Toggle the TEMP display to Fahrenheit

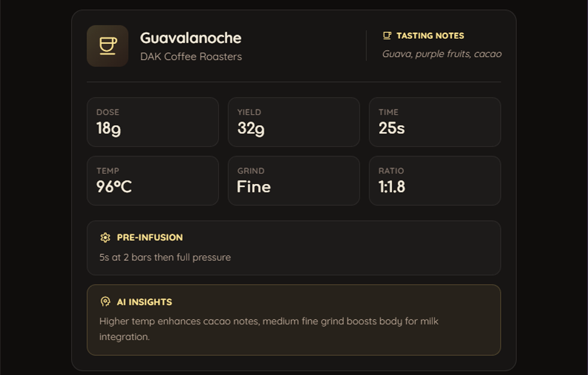pos(153,180)
